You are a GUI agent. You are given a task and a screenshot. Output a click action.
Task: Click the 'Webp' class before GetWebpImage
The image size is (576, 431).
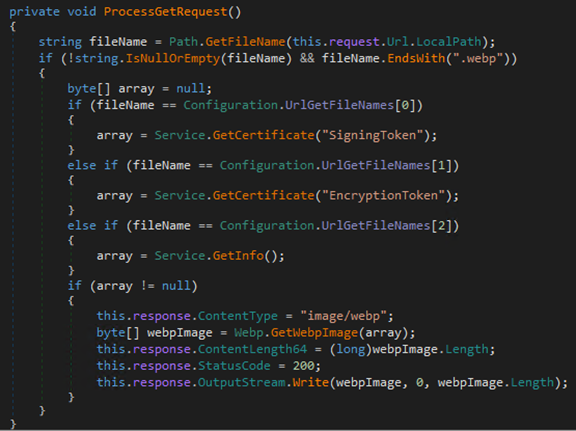249,333
